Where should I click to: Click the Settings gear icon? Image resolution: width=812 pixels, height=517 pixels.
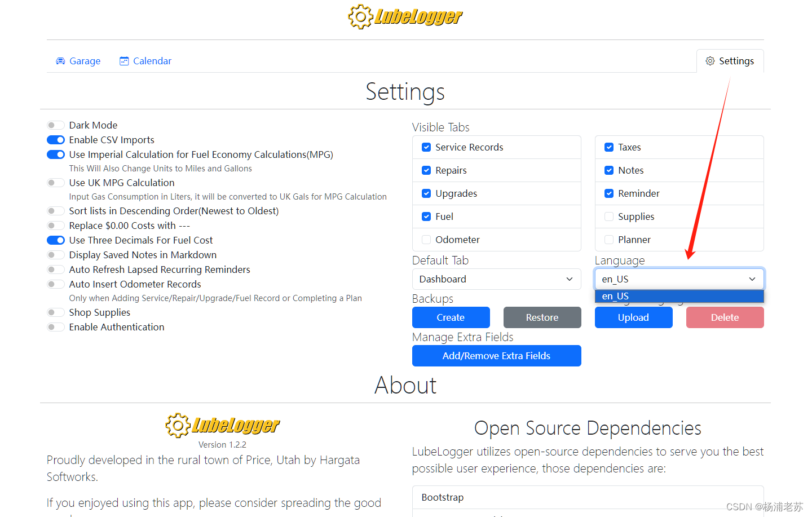(x=710, y=61)
